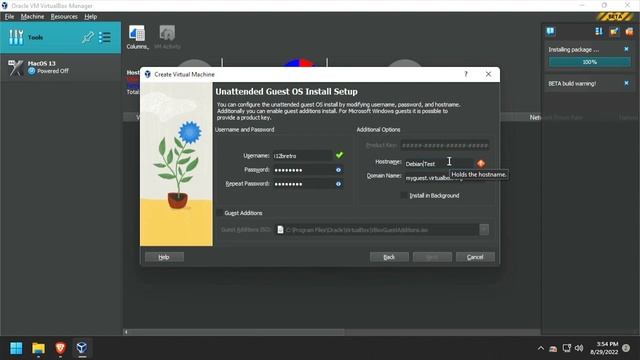640x360 pixels.
Task: Show repeat password via eye icon
Action: tap(338, 184)
